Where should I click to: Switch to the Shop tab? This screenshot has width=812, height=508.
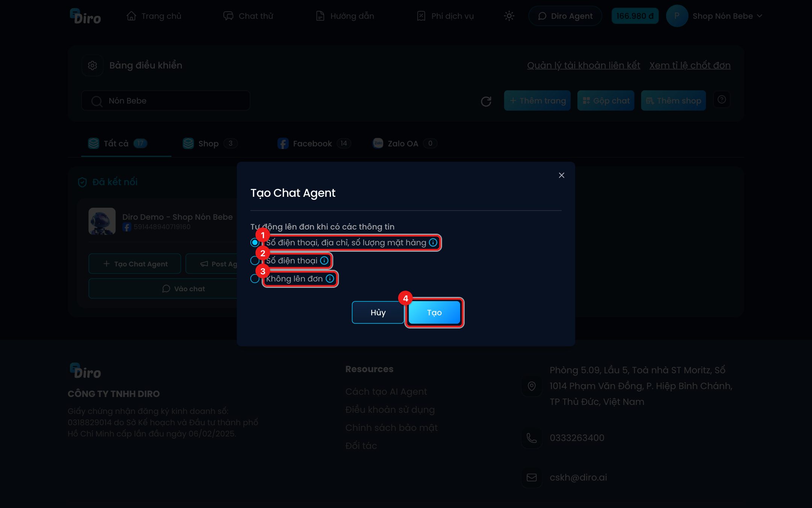click(210, 144)
